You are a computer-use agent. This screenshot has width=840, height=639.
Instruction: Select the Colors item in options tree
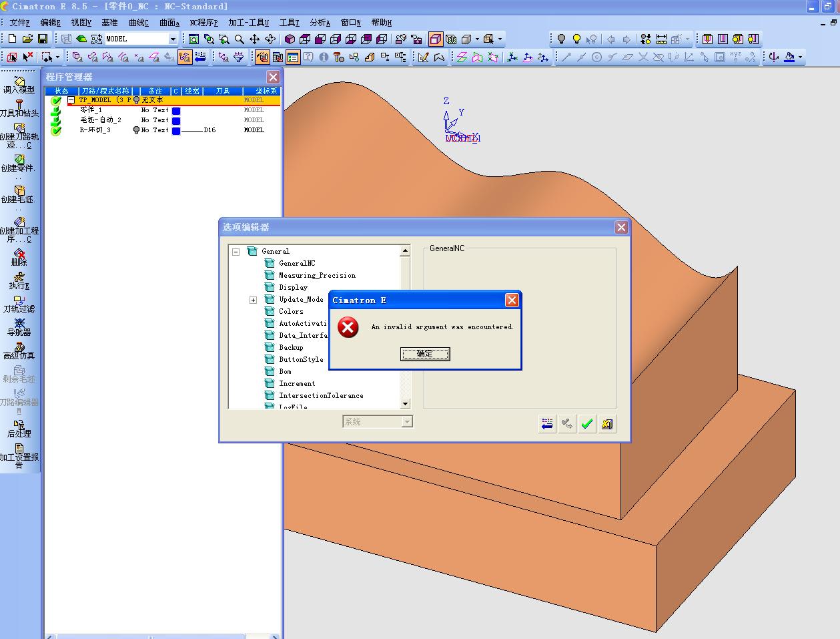pos(291,311)
